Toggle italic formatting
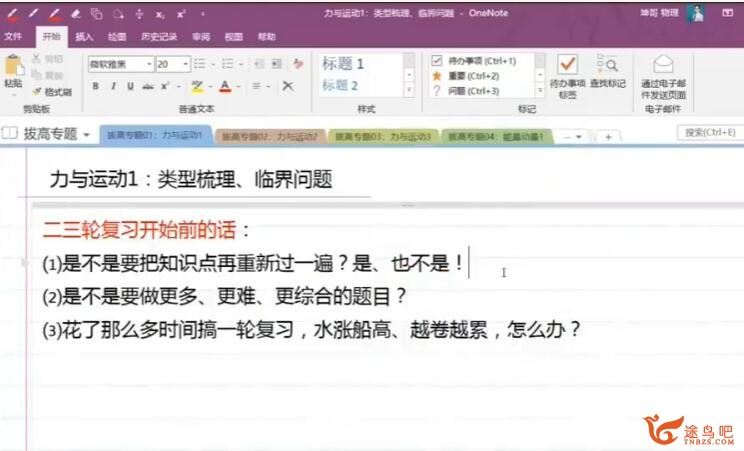 (x=113, y=86)
